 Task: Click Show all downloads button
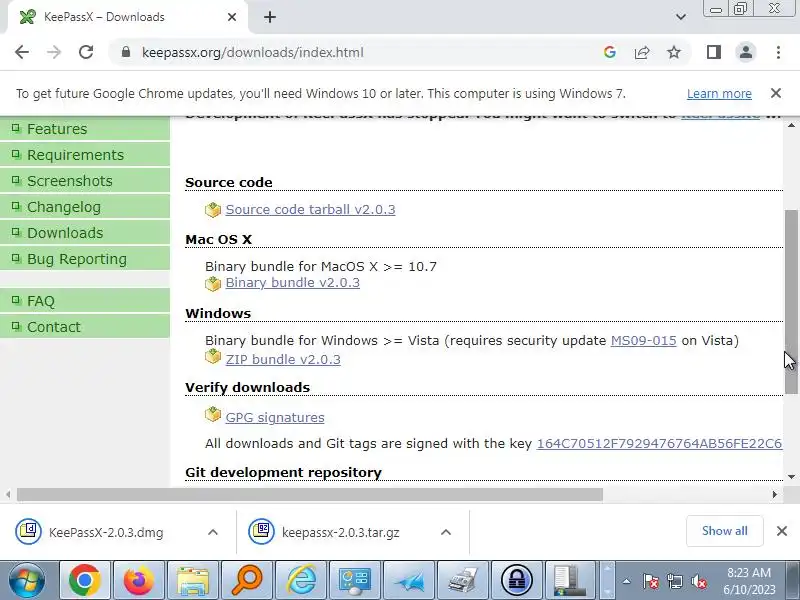click(x=724, y=531)
